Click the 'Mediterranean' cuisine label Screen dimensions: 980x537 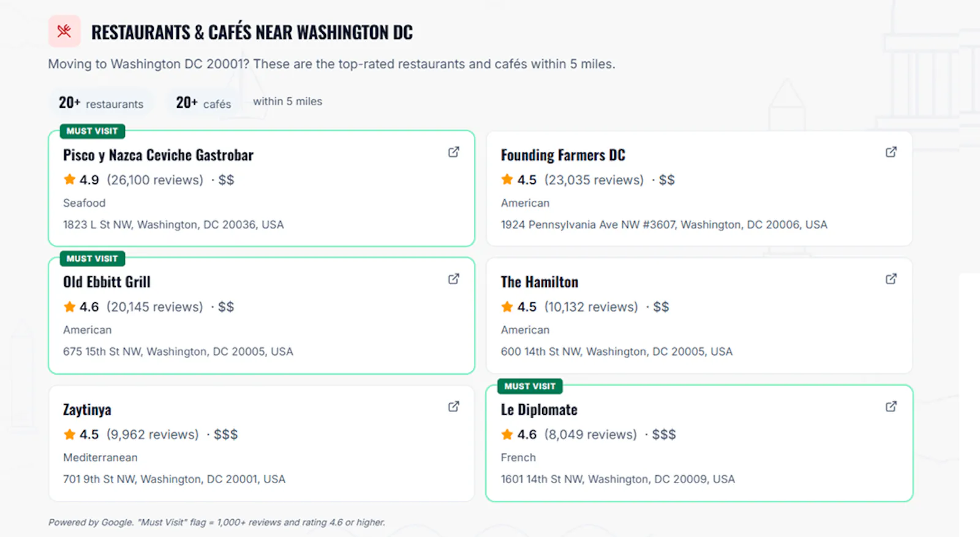[x=100, y=457]
